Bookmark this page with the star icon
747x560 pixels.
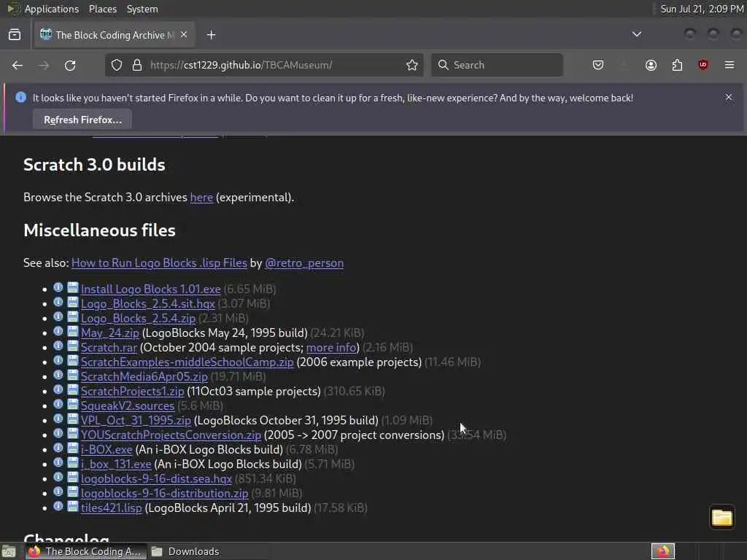pos(412,65)
